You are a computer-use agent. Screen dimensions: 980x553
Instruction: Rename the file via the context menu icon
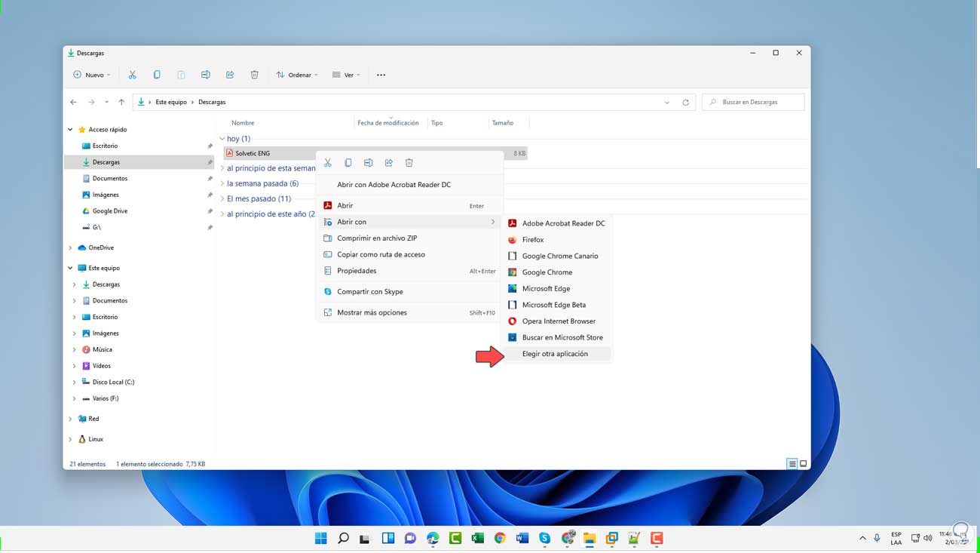pyautogui.click(x=369, y=163)
